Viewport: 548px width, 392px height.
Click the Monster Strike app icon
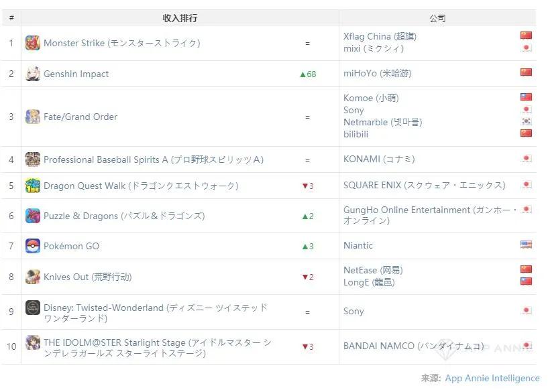[32, 43]
